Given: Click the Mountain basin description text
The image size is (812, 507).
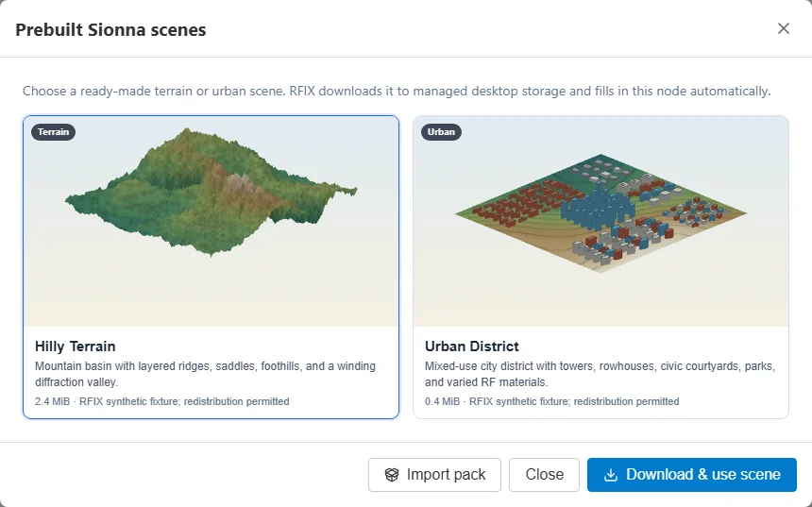Looking at the screenshot, I should click(x=205, y=374).
